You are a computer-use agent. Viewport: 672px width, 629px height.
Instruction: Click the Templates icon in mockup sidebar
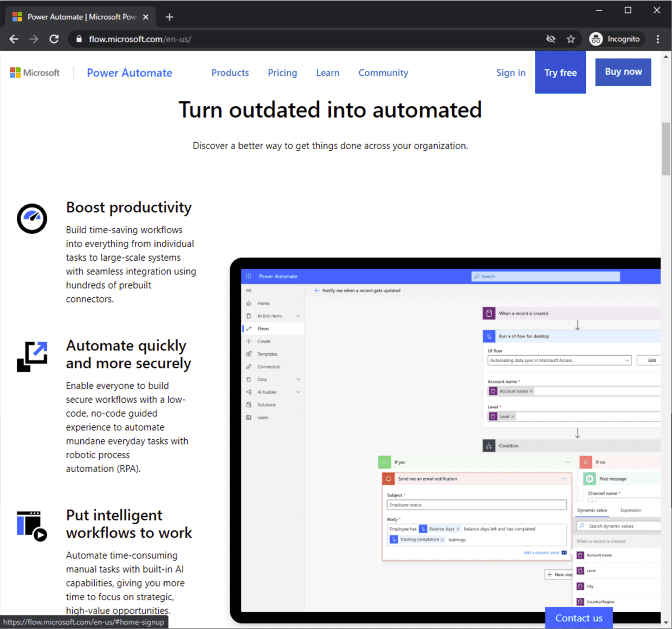click(249, 354)
